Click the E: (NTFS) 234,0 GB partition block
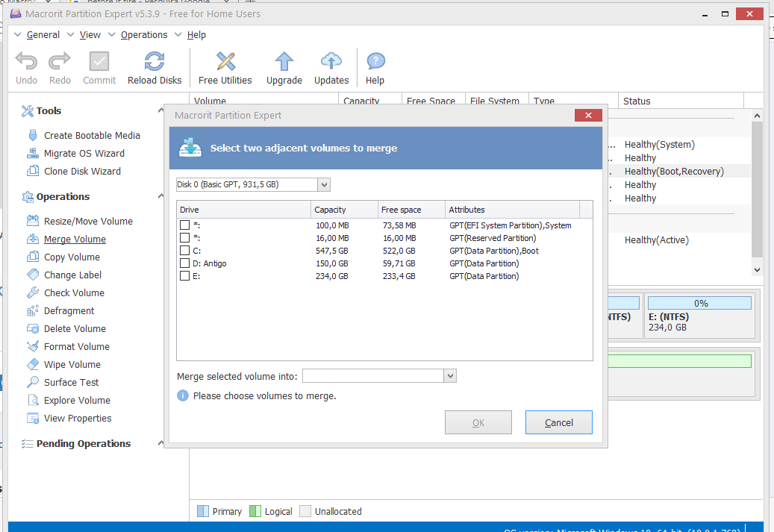Viewport: 774px width, 532px height. tap(699, 314)
